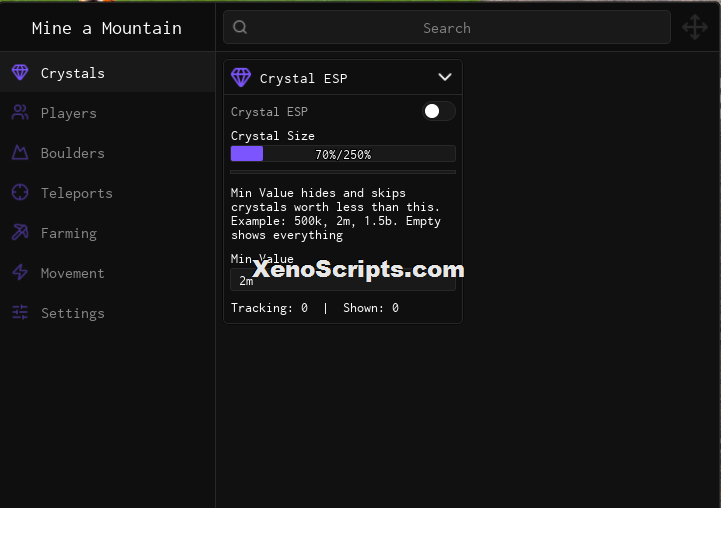Click the Crystal ESP header title
Screen dimensions: 721x538
(x=303, y=79)
